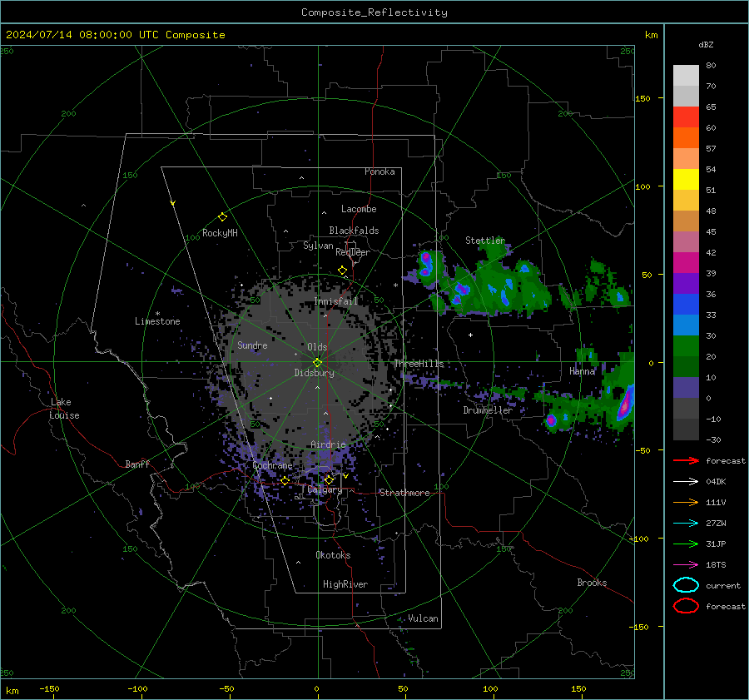Image resolution: width=749 pixels, height=700 pixels.
Task: Click the Ponoka label
Action: [379, 171]
